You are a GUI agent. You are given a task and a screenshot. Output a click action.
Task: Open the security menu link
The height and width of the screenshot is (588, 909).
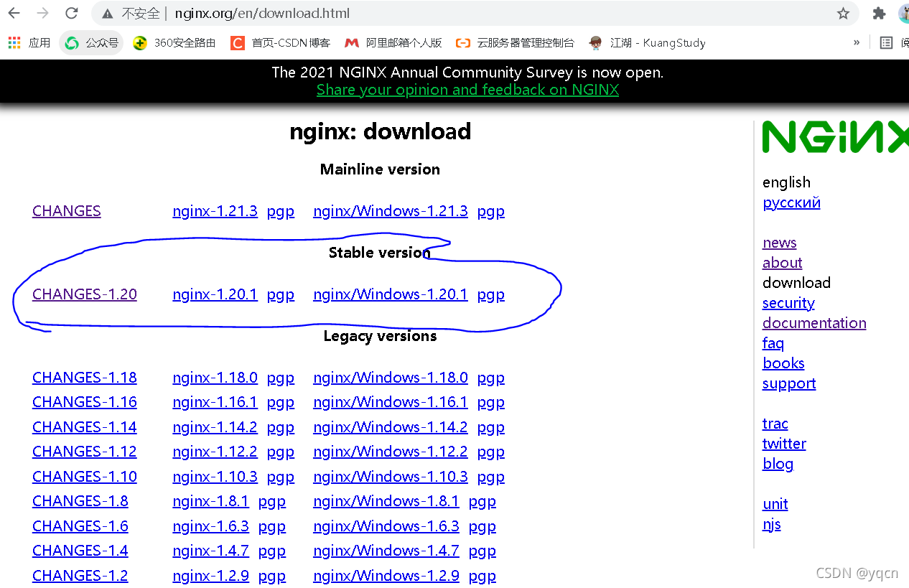coord(788,303)
